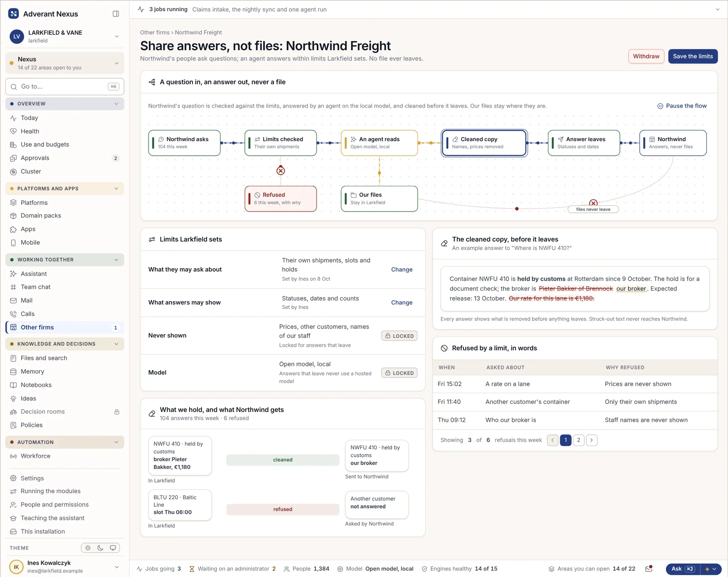Go to Approvals in the sidebar
Viewport: 728px width, 577px height.
point(65,158)
